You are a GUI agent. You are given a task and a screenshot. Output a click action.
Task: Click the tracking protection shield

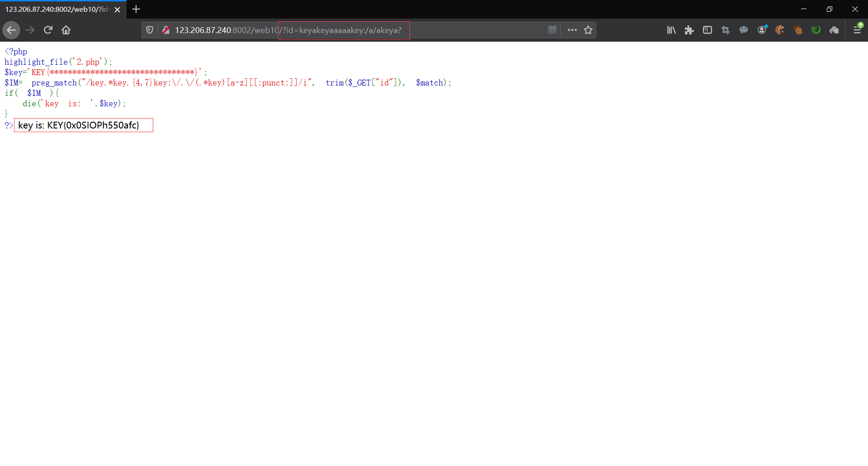point(150,30)
